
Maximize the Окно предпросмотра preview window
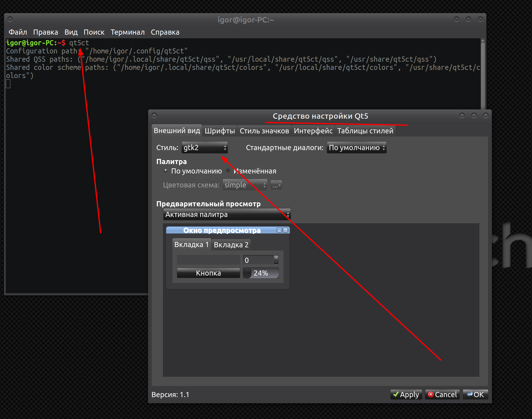click(285, 230)
